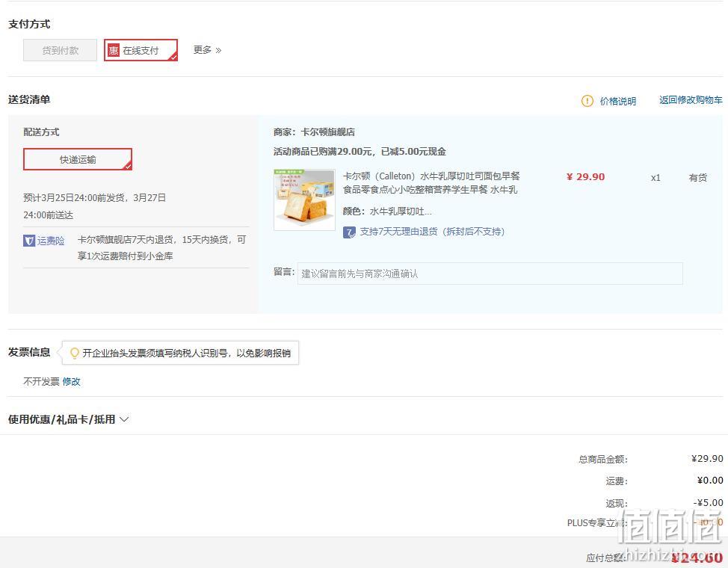The width and height of the screenshot is (728, 568).
Task: Click the 返现 -¥5.00 value
Action: (708, 502)
